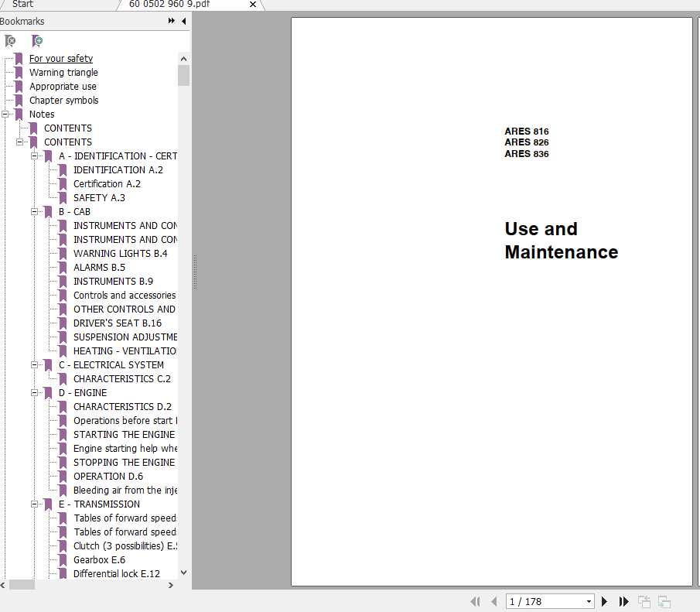Click bookmark icon beside ALARMS B.5
Screen dimensions: 700x612
(63, 267)
